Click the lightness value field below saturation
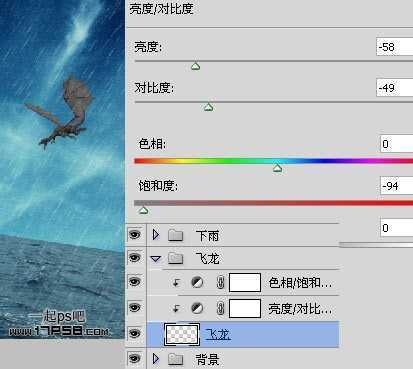Viewport: 413px width, 369px height. (397, 228)
